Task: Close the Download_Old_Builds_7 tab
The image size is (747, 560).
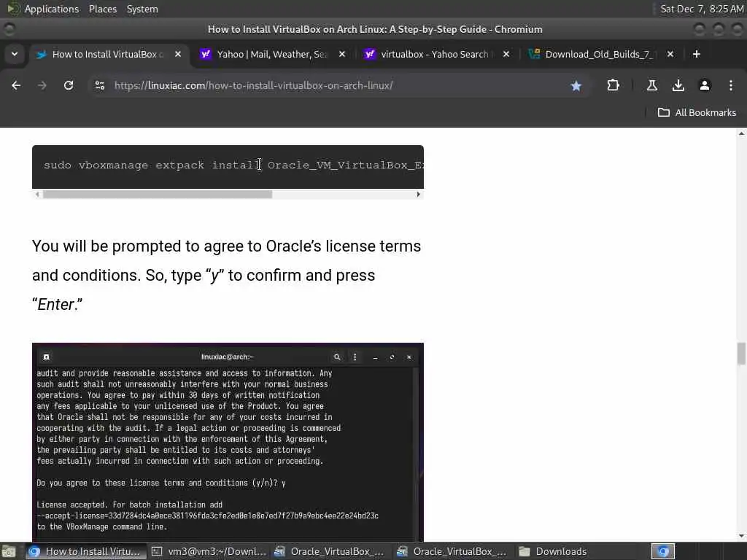Action: 670,54
